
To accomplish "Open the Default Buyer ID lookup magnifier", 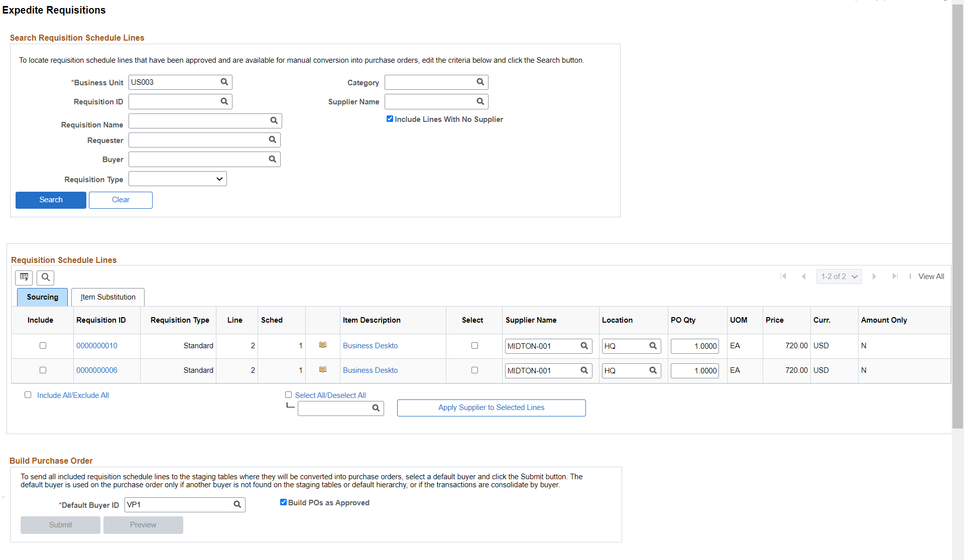I will click(x=237, y=504).
